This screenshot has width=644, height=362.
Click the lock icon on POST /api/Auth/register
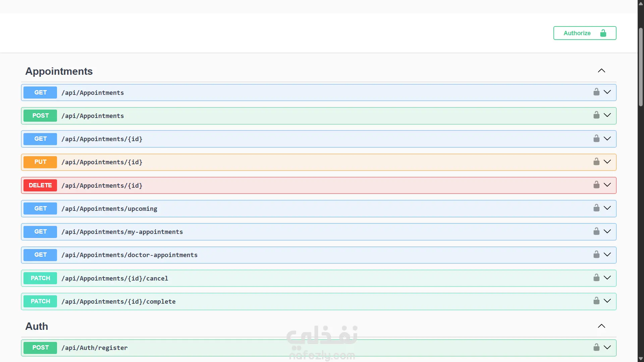596,348
